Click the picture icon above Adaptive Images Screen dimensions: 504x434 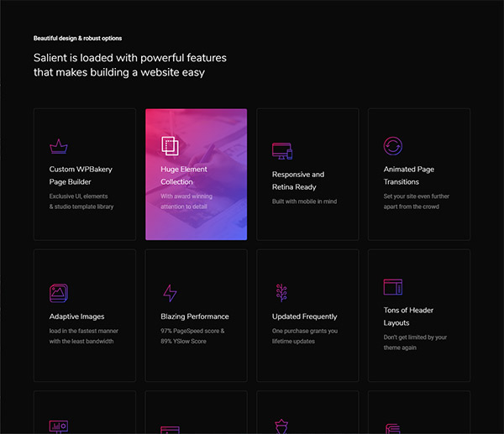click(x=58, y=293)
